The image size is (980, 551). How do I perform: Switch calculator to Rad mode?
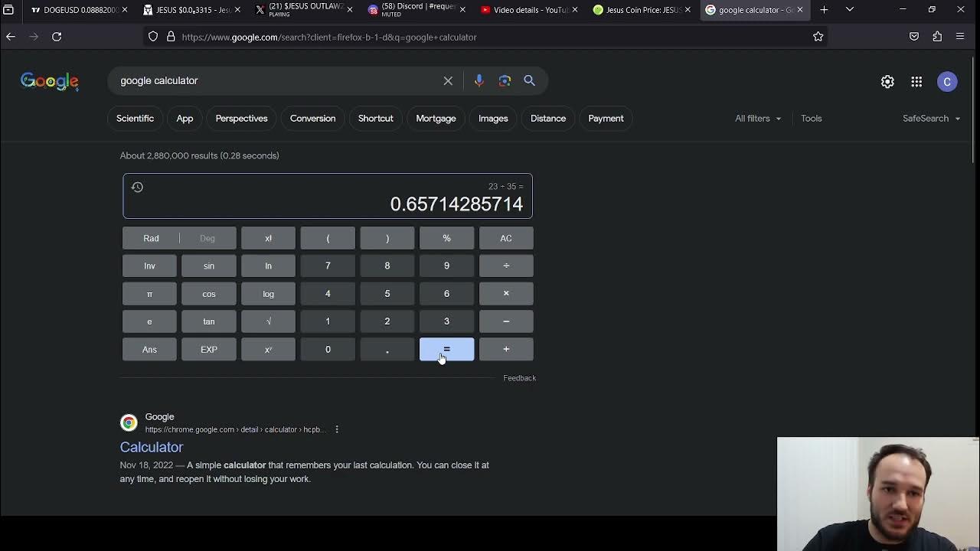point(151,238)
